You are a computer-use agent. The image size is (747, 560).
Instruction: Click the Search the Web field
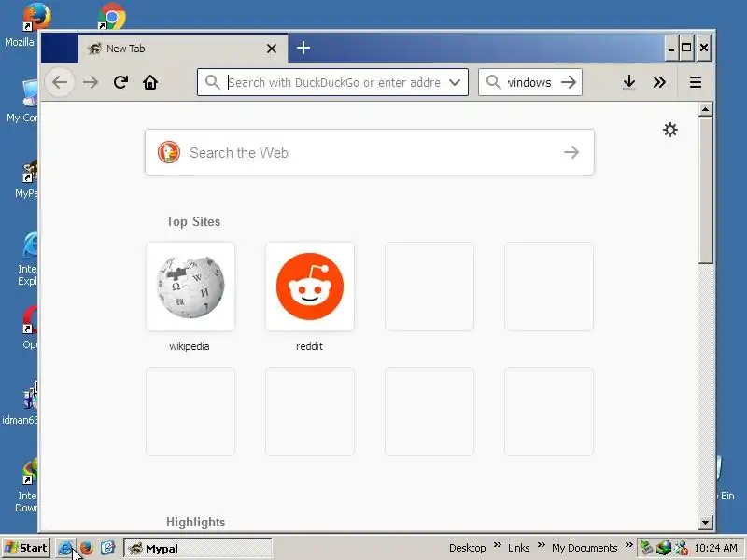(x=370, y=152)
